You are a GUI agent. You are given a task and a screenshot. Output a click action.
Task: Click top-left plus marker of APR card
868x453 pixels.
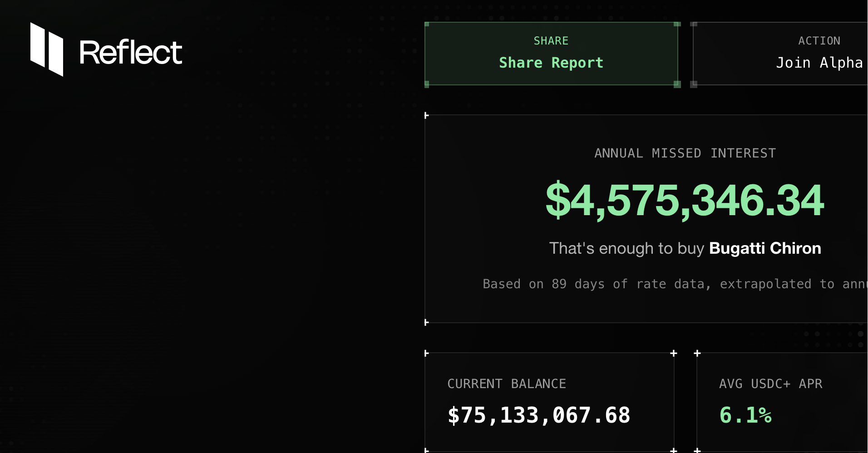point(697,353)
